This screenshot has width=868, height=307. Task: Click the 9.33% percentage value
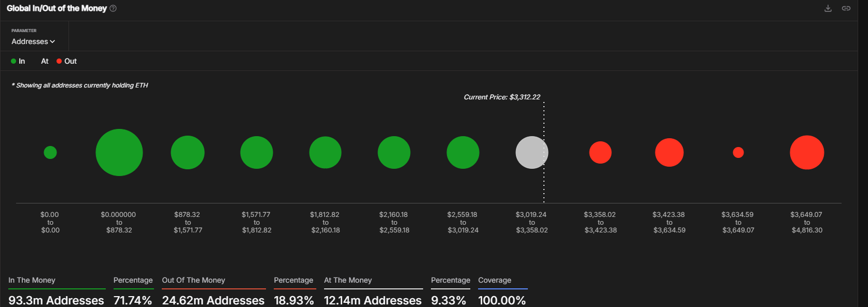click(x=449, y=300)
